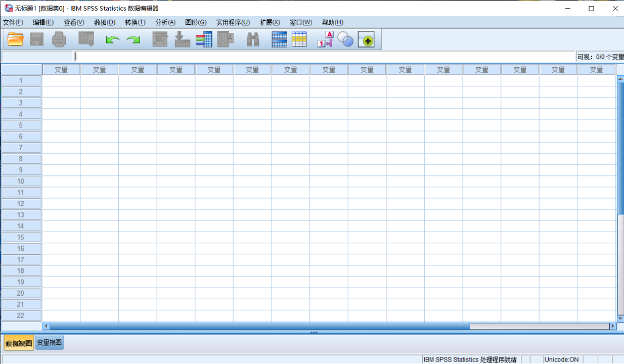Click the green plus toolbar icon
This screenshot has width=624, height=364.
click(x=366, y=39)
